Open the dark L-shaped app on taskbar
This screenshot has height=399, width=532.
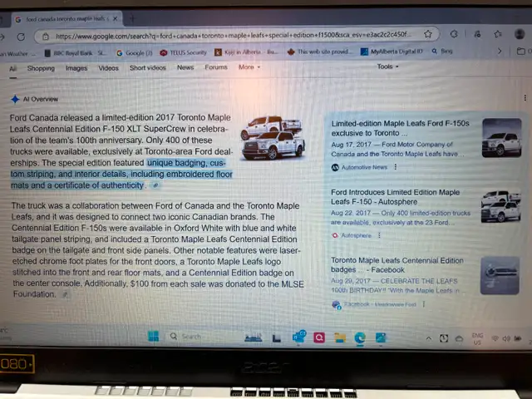pyautogui.click(x=277, y=338)
